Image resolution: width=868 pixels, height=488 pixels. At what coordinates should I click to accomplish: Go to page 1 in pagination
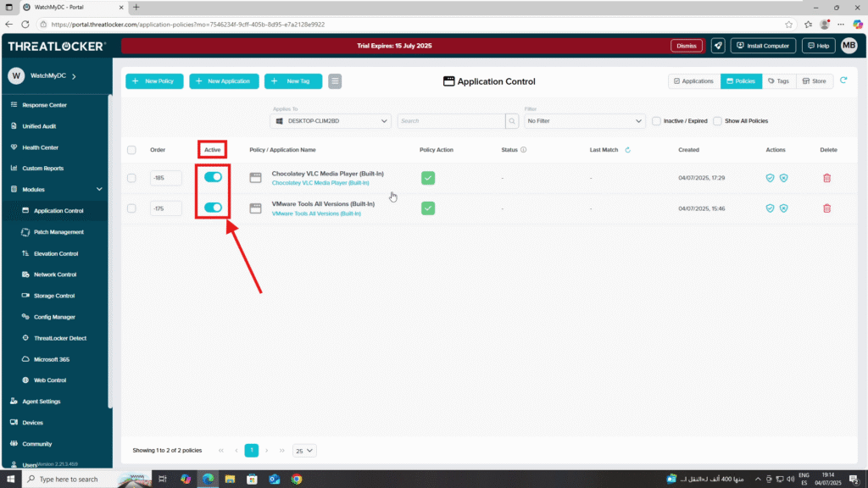[251, 451]
